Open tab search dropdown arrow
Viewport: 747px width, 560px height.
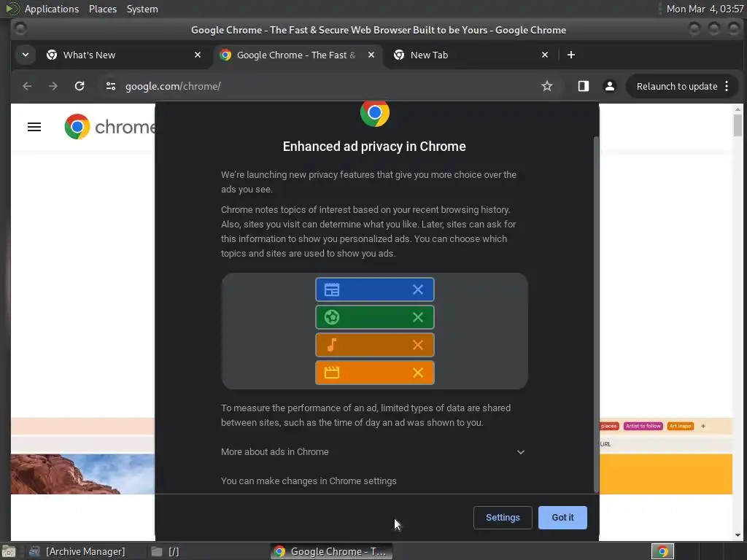coord(26,55)
